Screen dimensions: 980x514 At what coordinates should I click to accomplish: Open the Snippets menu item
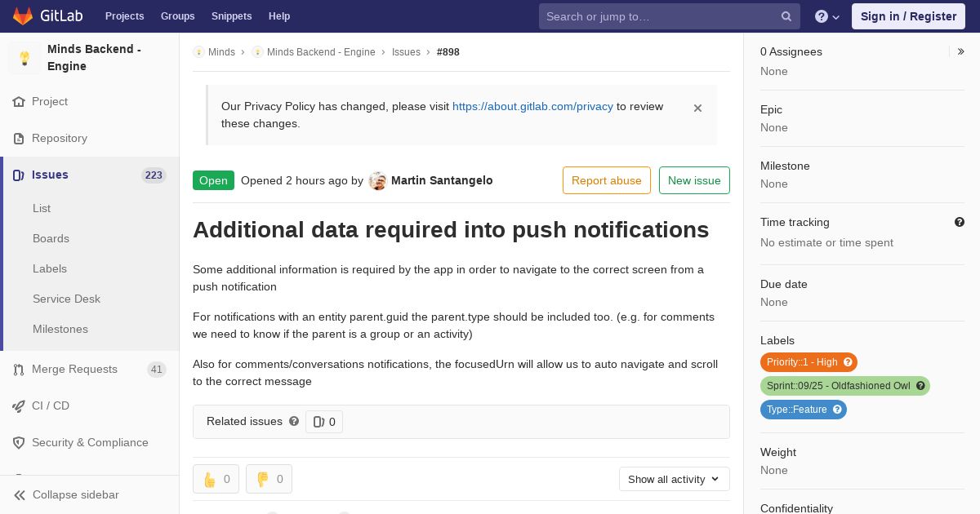tap(231, 16)
